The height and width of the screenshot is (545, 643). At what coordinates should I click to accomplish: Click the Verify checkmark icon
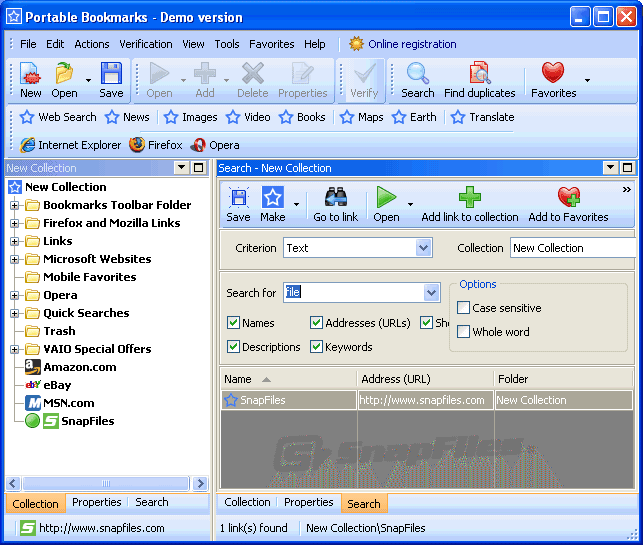pos(364,74)
